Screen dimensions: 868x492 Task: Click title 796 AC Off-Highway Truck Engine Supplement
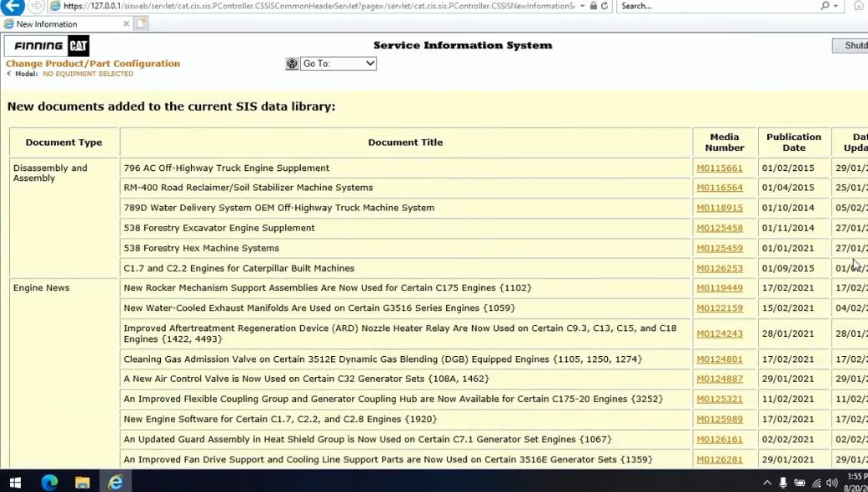(x=227, y=168)
